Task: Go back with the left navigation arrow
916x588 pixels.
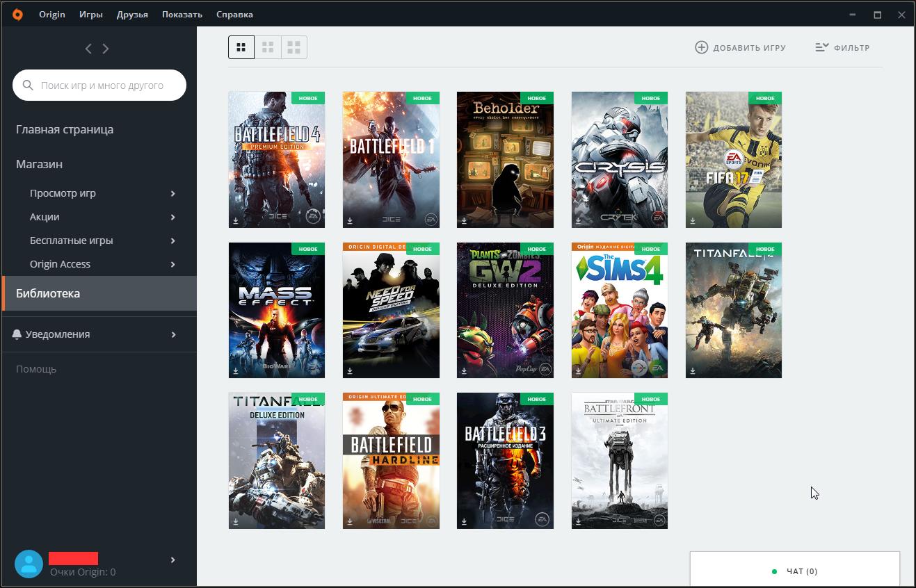Action: coord(88,49)
